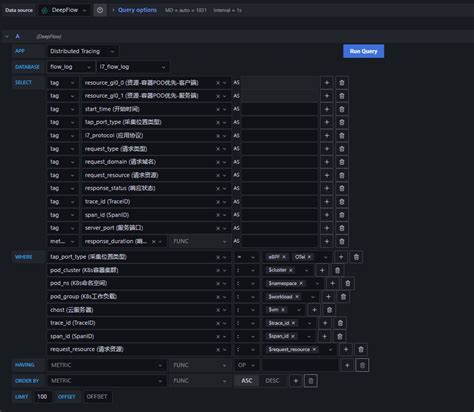Clear the l7_protocol tag using its X icon
Screen dimensions: 474x412
click(x=218, y=136)
